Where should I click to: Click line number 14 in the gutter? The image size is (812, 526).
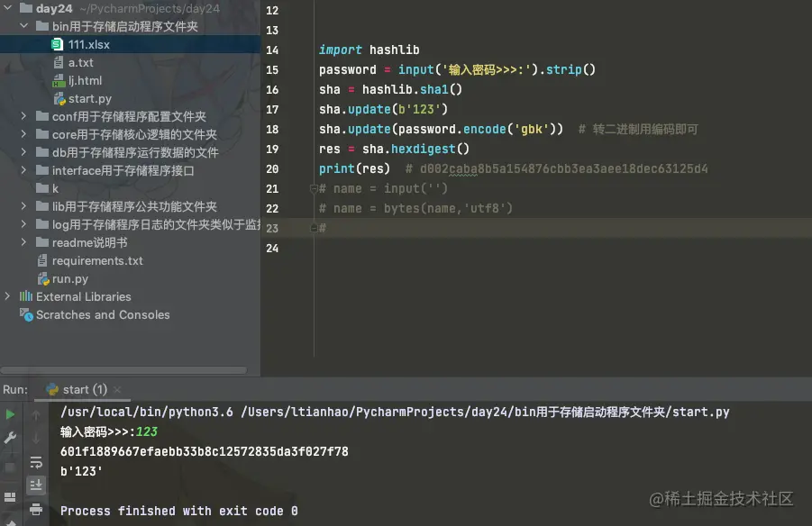(272, 50)
